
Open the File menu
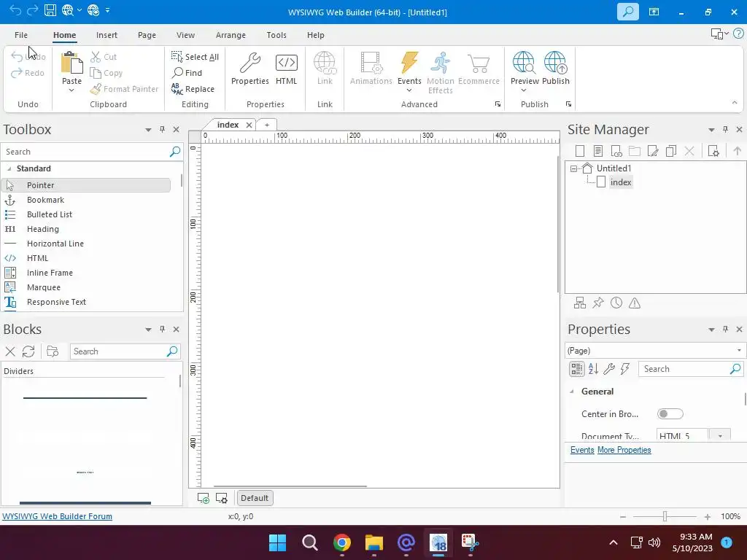click(21, 35)
